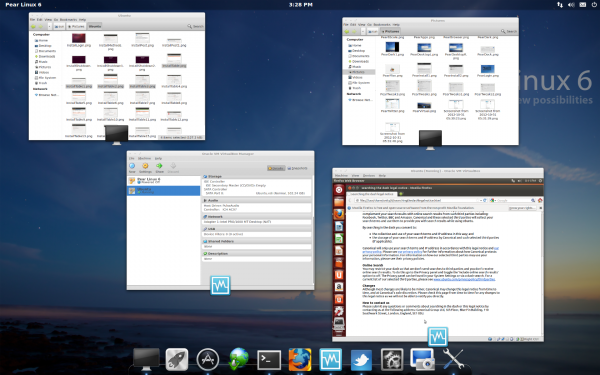This screenshot has width=600, height=375.
Task: Open Settings in VirtualBox Manager toolbar
Action: (x=145, y=168)
